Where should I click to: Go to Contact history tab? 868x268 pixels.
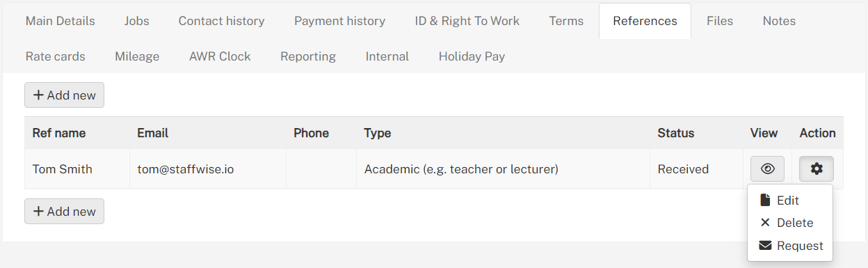(x=222, y=21)
